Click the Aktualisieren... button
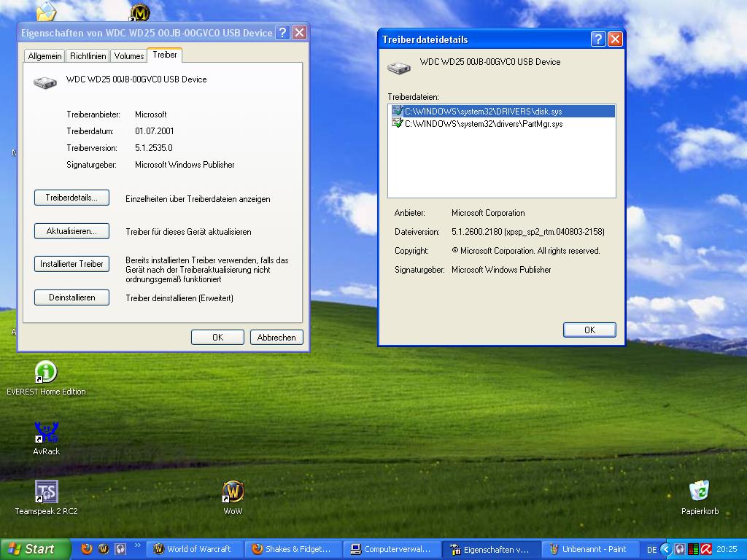The width and height of the screenshot is (747, 560). (71, 231)
